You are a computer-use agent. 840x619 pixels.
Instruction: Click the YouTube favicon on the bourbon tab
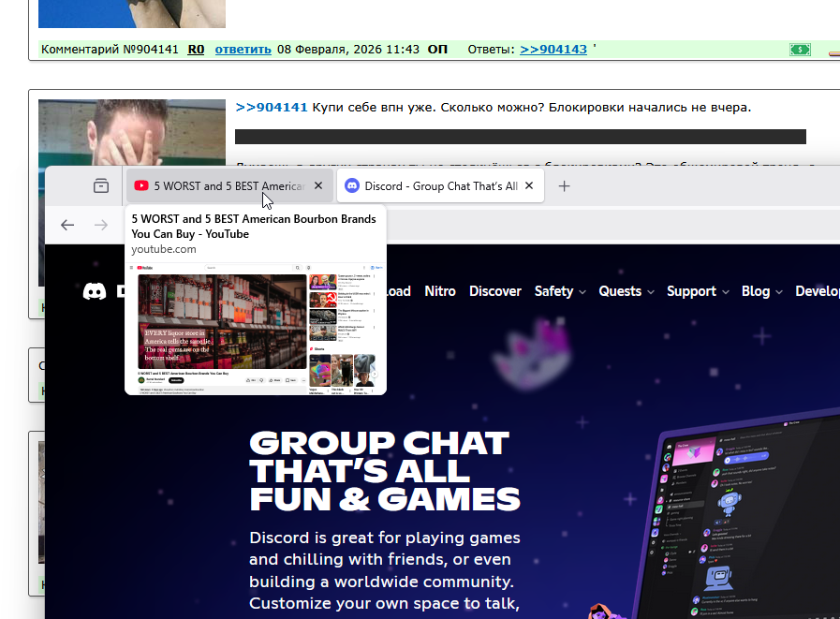[x=141, y=186]
